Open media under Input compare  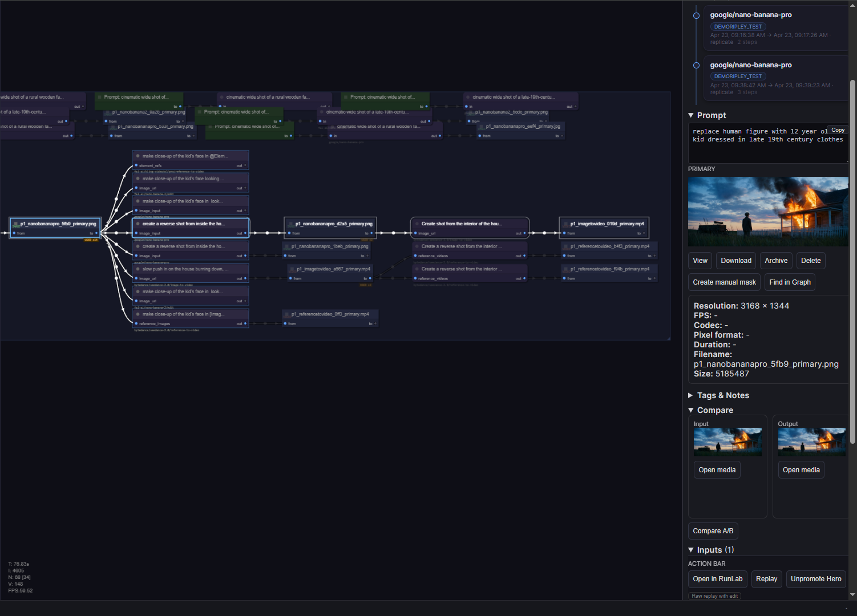[x=717, y=470]
